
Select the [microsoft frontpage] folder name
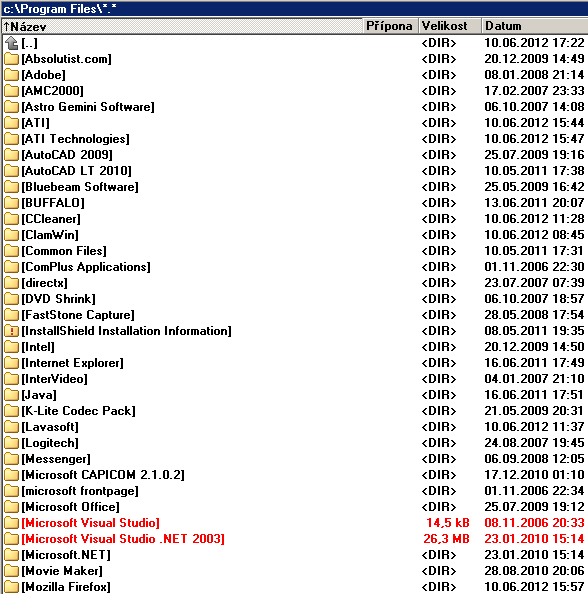click(80, 491)
